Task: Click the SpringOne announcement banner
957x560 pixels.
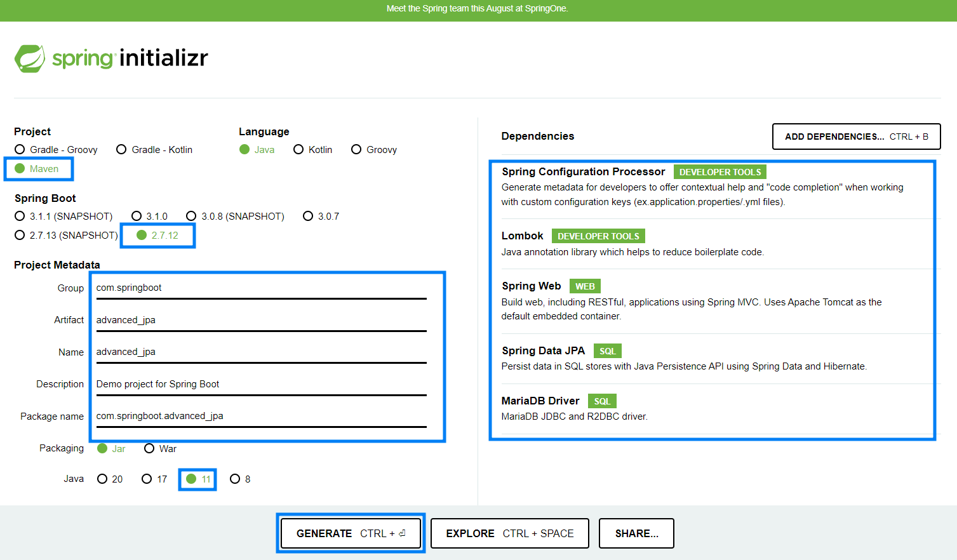Action: [478, 9]
